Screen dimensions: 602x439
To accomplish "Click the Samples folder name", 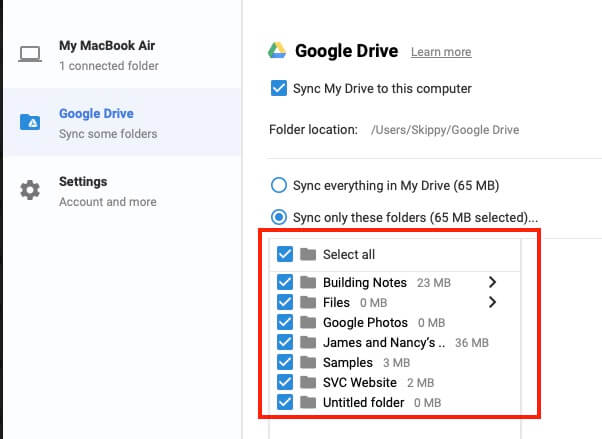I will click(x=348, y=363).
